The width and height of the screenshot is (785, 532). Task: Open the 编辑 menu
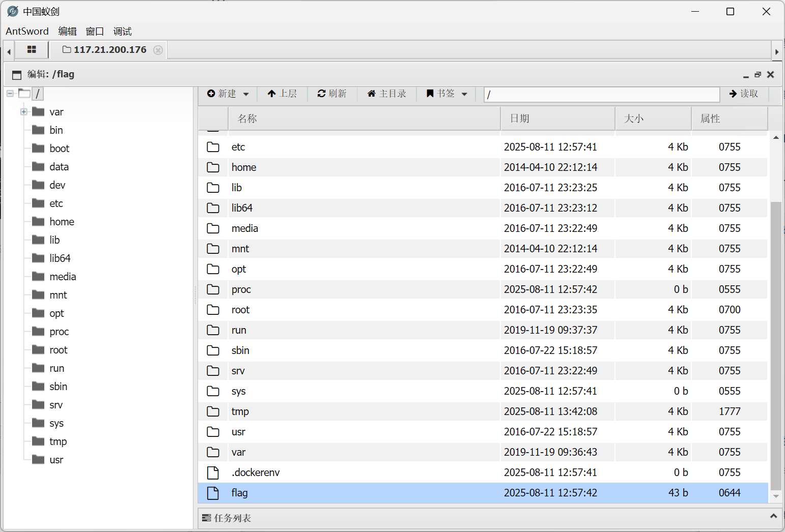[x=67, y=31]
